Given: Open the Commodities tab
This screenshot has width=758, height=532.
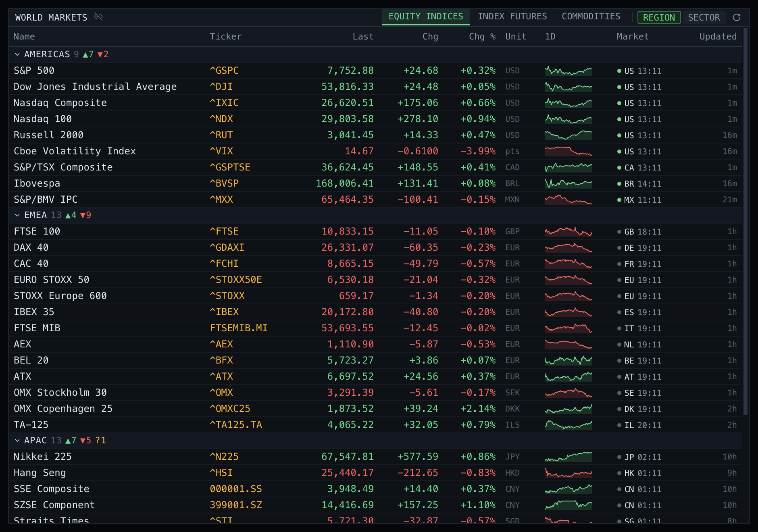Looking at the screenshot, I should coord(591,17).
